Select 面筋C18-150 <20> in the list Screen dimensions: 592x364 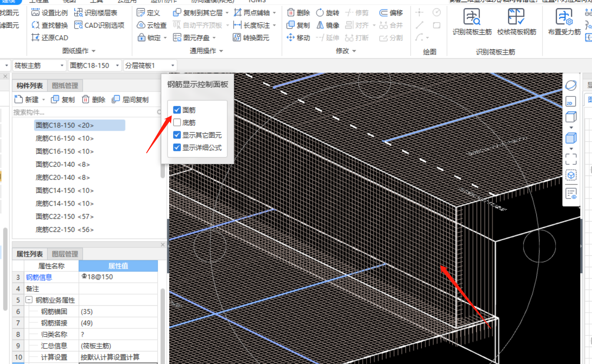pos(80,126)
